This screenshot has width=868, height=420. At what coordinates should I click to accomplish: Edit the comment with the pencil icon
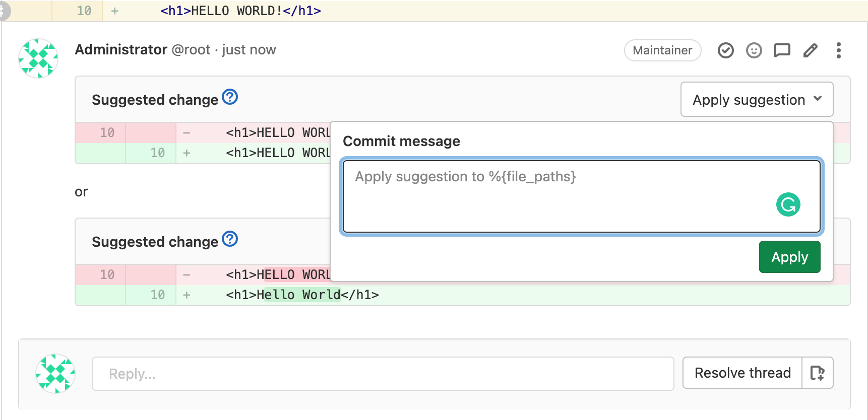(x=810, y=50)
